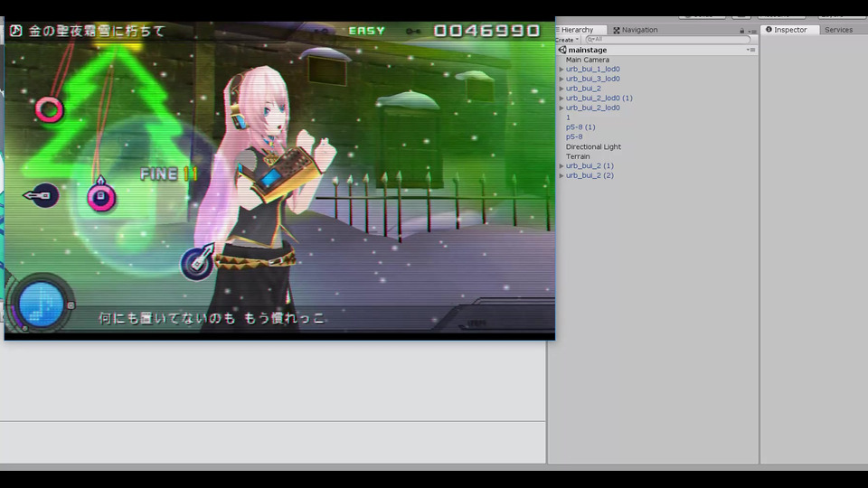Expand the urb_bui_2 object arrow
The image size is (868, 488).
[x=561, y=89]
